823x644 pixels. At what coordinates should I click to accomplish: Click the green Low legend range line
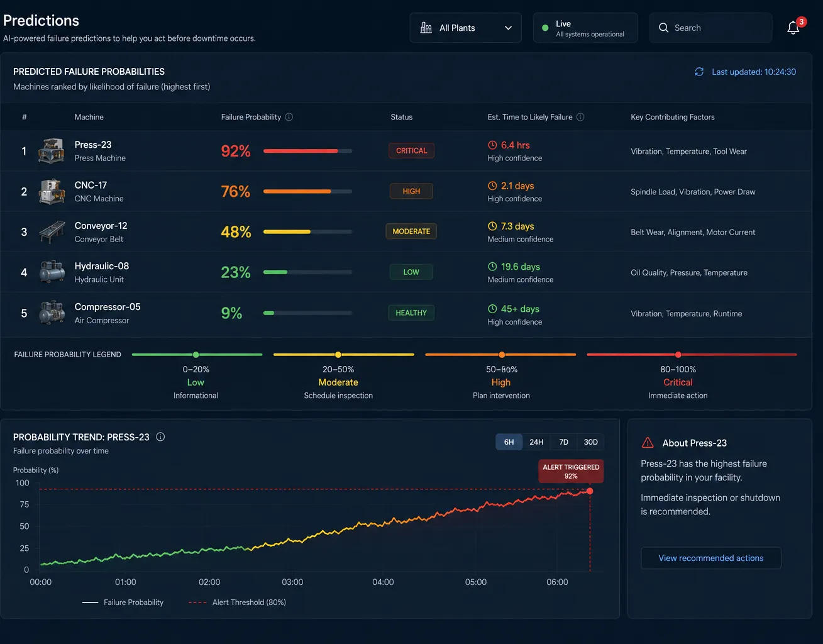pos(197,355)
